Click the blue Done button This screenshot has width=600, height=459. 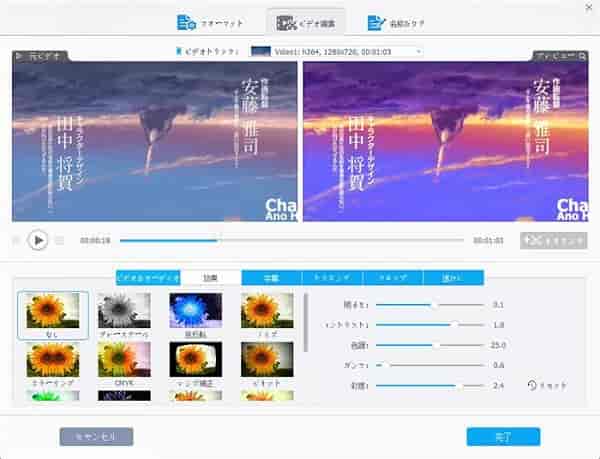(503, 437)
